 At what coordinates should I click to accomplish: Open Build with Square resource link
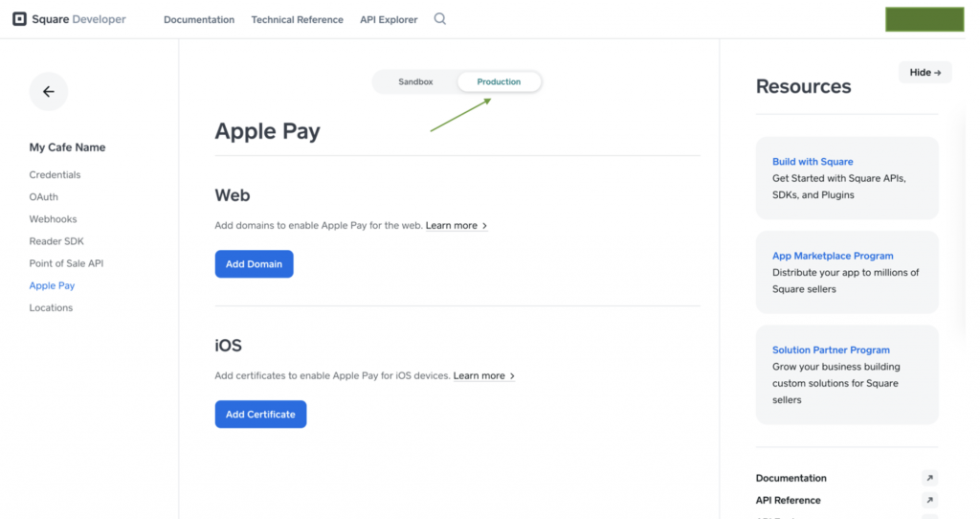813,161
